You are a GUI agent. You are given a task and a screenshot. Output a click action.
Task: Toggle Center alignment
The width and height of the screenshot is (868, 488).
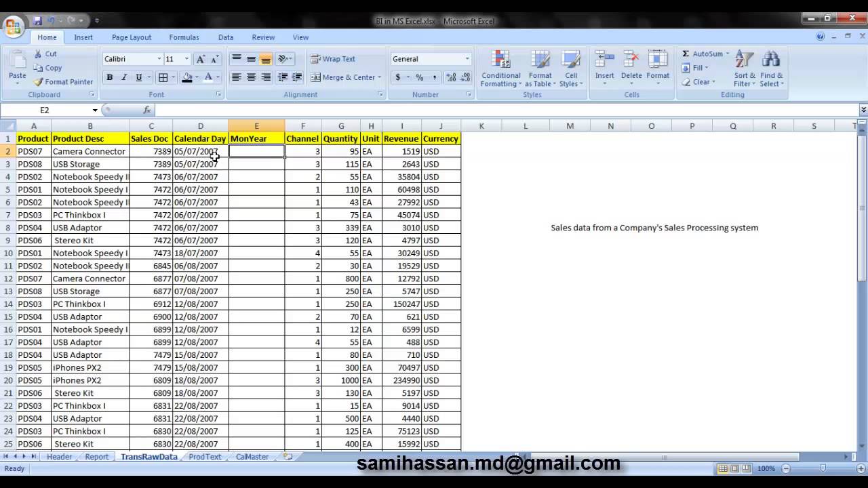[x=251, y=77]
